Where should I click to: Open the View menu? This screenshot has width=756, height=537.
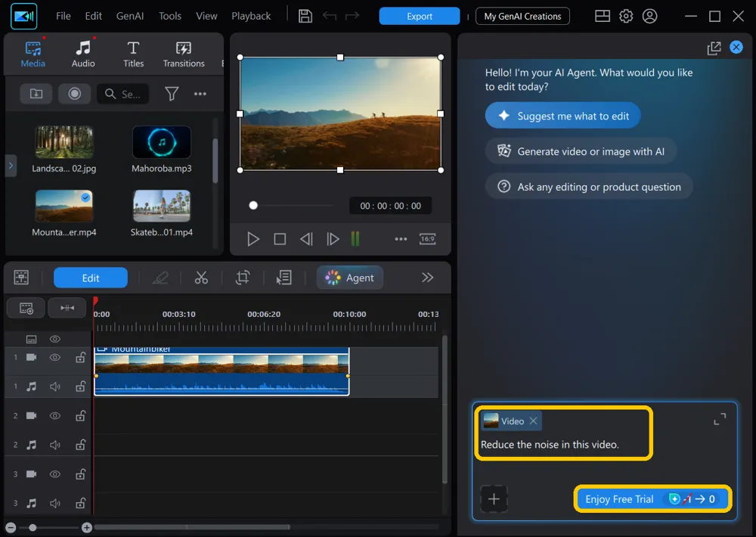(206, 16)
